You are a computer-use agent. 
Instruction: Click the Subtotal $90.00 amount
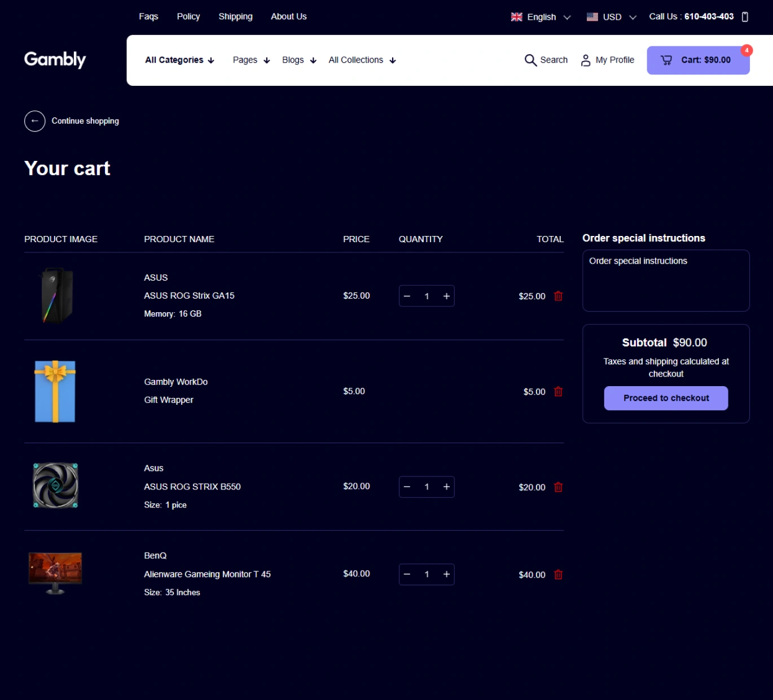pyautogui.click(x=689, y=343)
